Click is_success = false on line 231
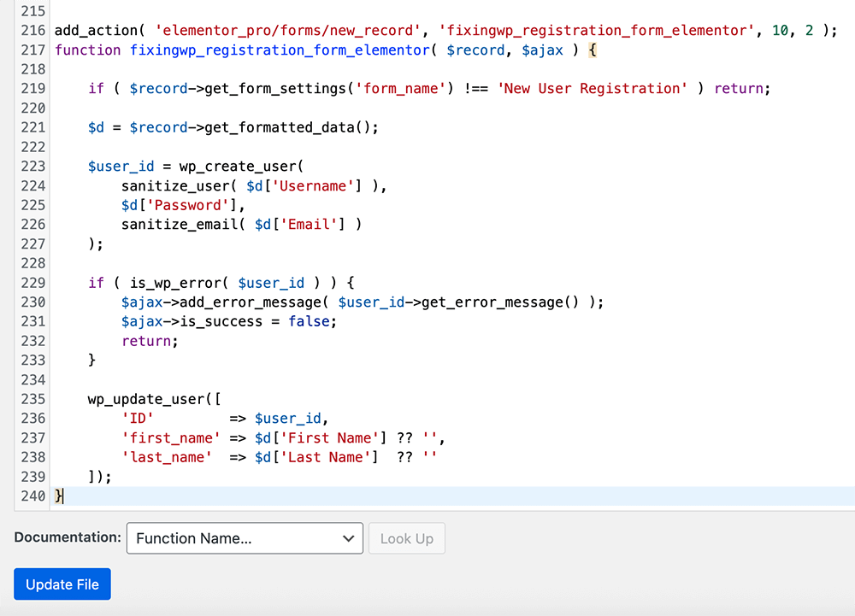 coord(255,321)
